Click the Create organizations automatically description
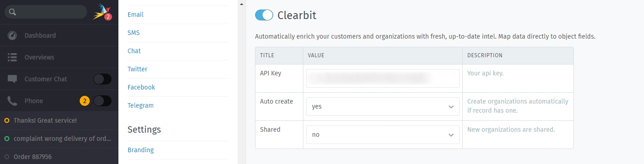Viewport: 644px width, 164px height. tap(518, 106)
